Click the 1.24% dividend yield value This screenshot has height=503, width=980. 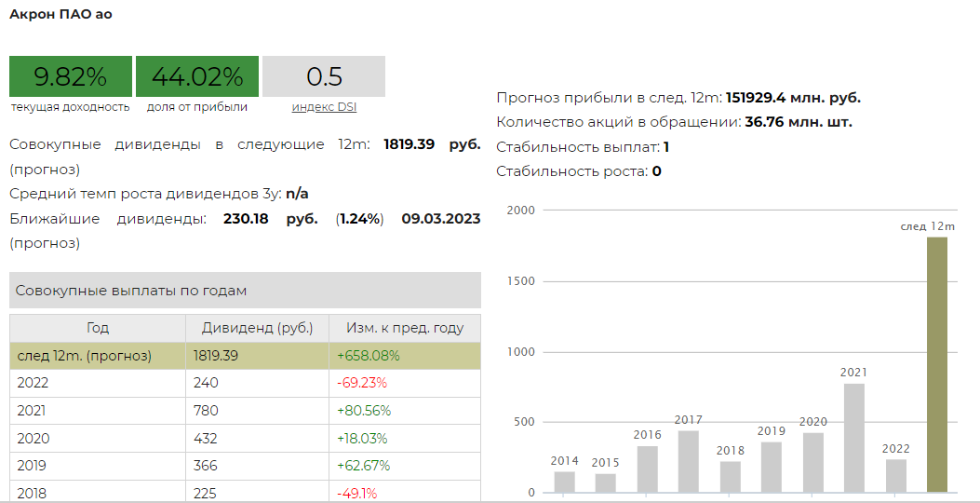[360, 219]
